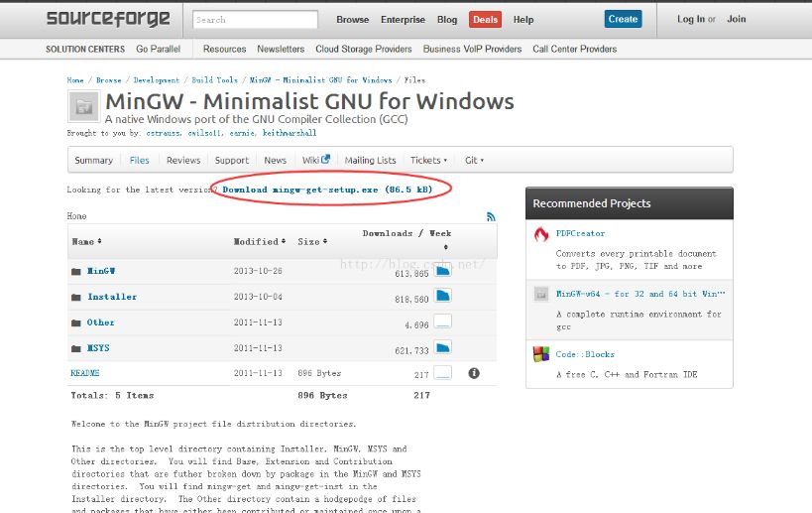Viewport: 812px width, 513px height.
Task: Click Enterprise in top navigation
Action: tap(403, 20)
